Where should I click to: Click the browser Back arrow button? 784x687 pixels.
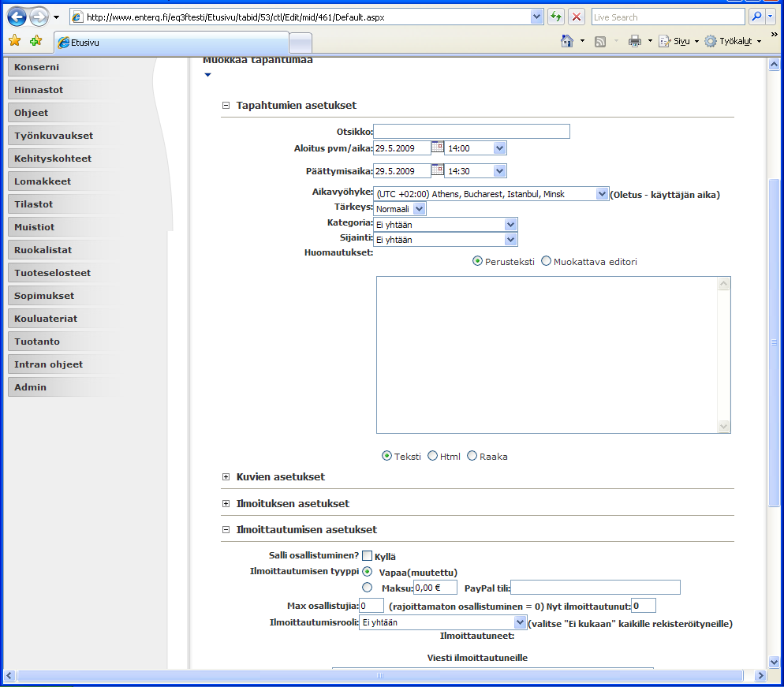(x=17, y=17)
